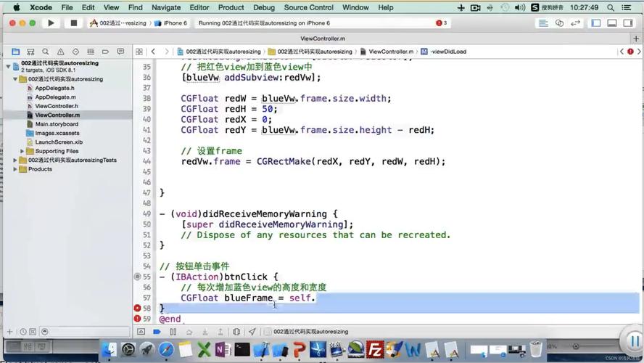Image resolution: width=644 pixels, height=363 pixels.
Task: Select the Assistant editor button
Action: tap(559, 23)
